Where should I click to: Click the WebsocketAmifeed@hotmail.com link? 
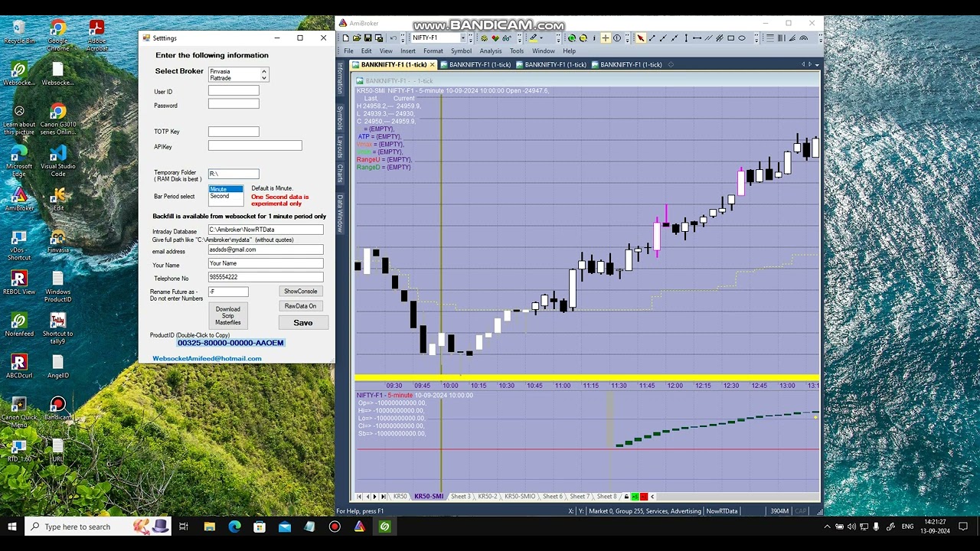pos(207,358)
